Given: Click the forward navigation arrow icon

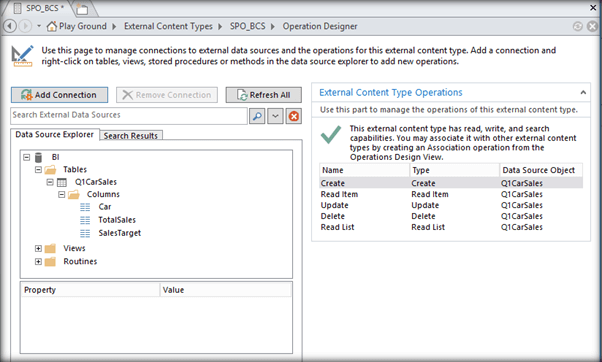Looking at the screenshot, I should 26,26.
